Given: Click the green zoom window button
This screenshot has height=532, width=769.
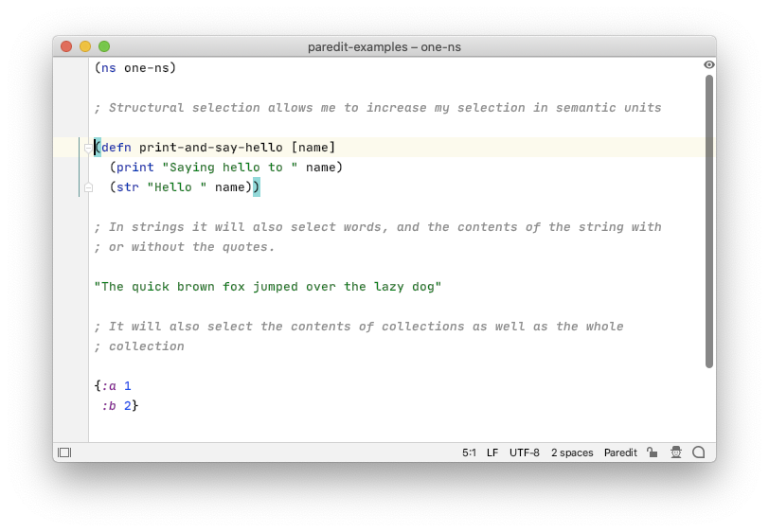Looking at the screenshot, I should tap(104, 46).
